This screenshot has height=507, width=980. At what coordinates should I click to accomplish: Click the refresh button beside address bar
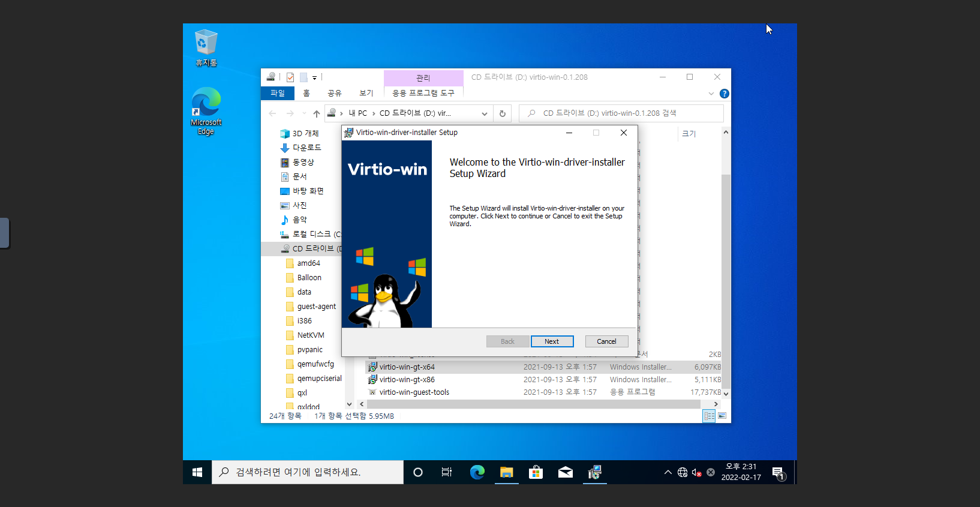[x=503, y=113]
